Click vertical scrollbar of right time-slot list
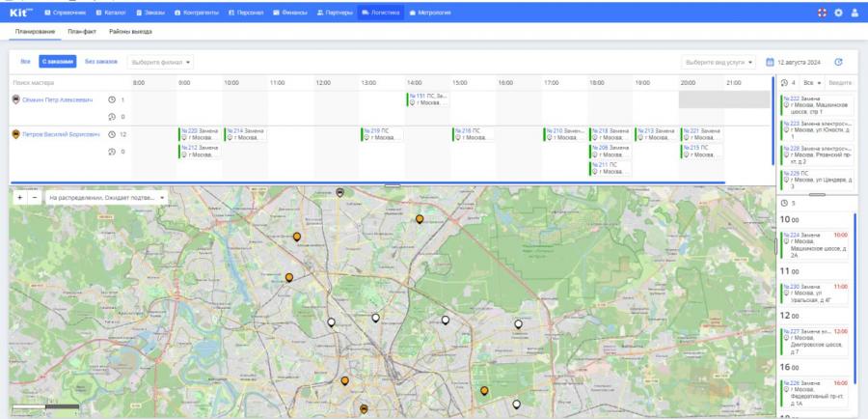 click(854, 299)
